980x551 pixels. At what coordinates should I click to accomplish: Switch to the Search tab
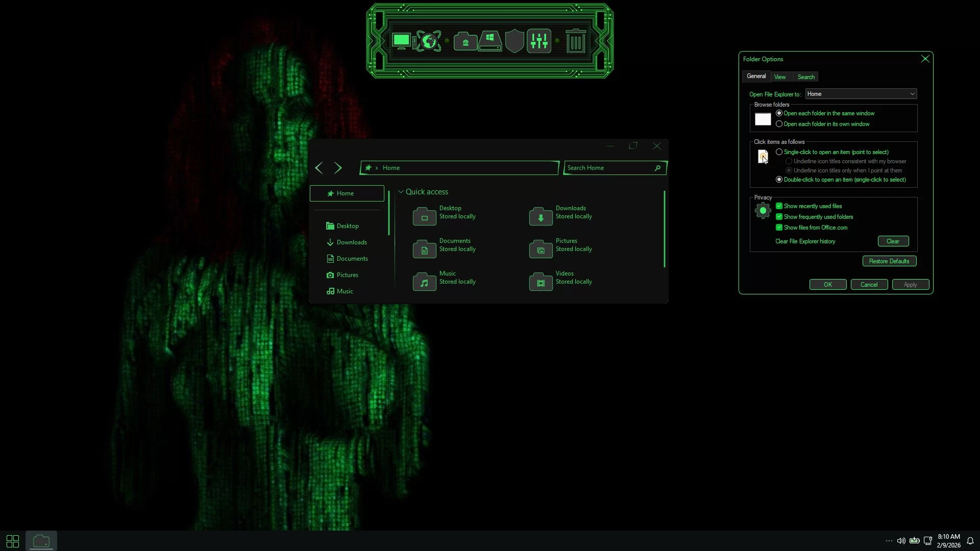[806, 77]
